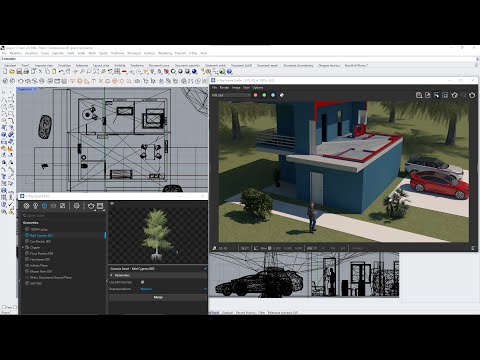Open the Options menu in Frame Buffer
The width and height of the screenshot is (480, 360).
258,87
